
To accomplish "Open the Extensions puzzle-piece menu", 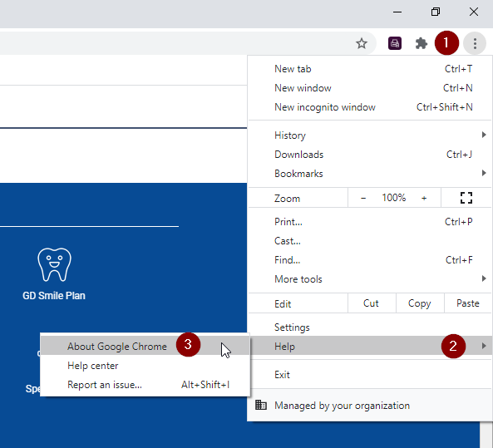I will pyautogui.click(x=421, y=43).
